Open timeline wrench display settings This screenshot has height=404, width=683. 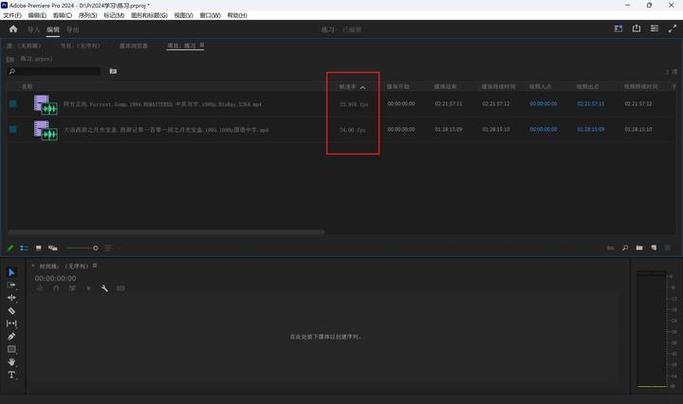[105, 288]
